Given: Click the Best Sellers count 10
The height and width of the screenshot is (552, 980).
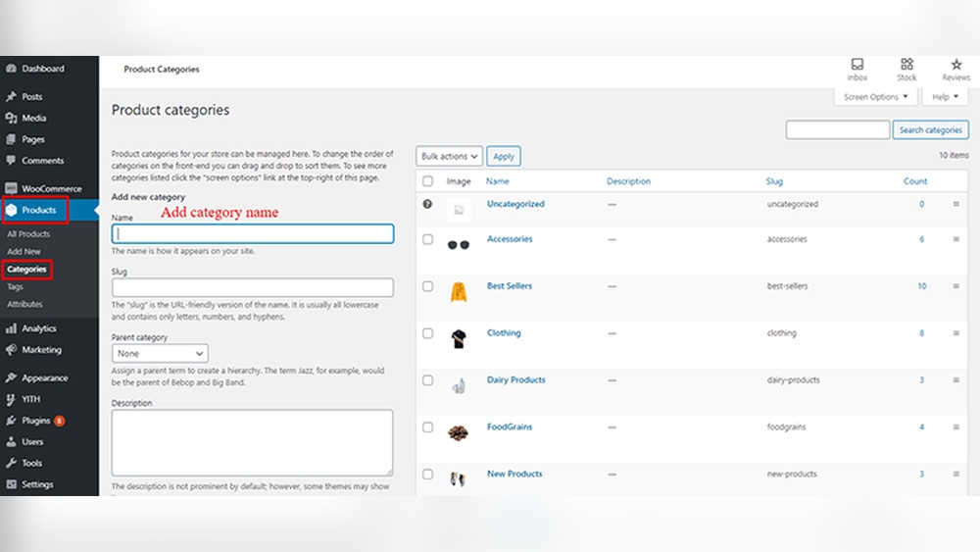Looking at the screenshot, I should 922,285.
